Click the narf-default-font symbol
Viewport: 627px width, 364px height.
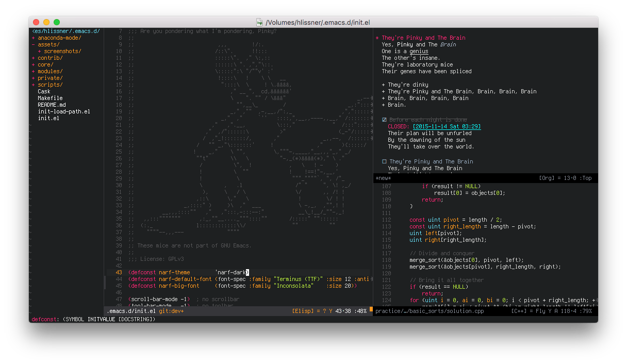click(185, 279)
